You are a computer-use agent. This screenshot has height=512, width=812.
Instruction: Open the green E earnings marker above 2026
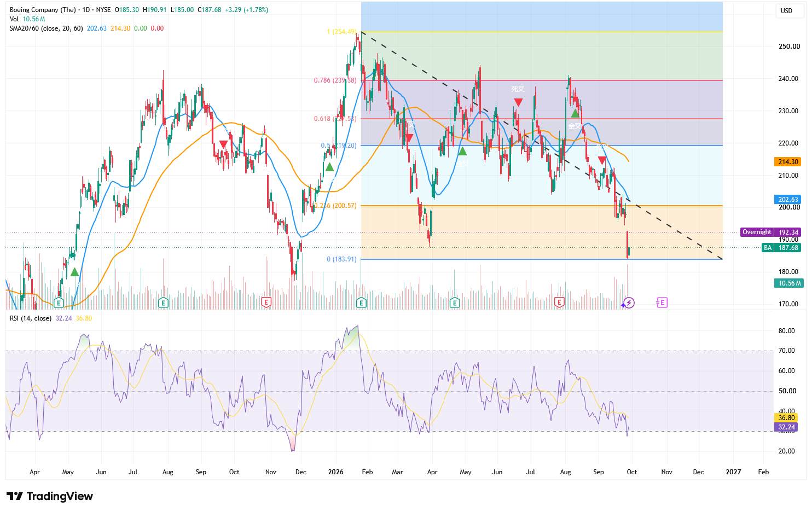[361, 302]
